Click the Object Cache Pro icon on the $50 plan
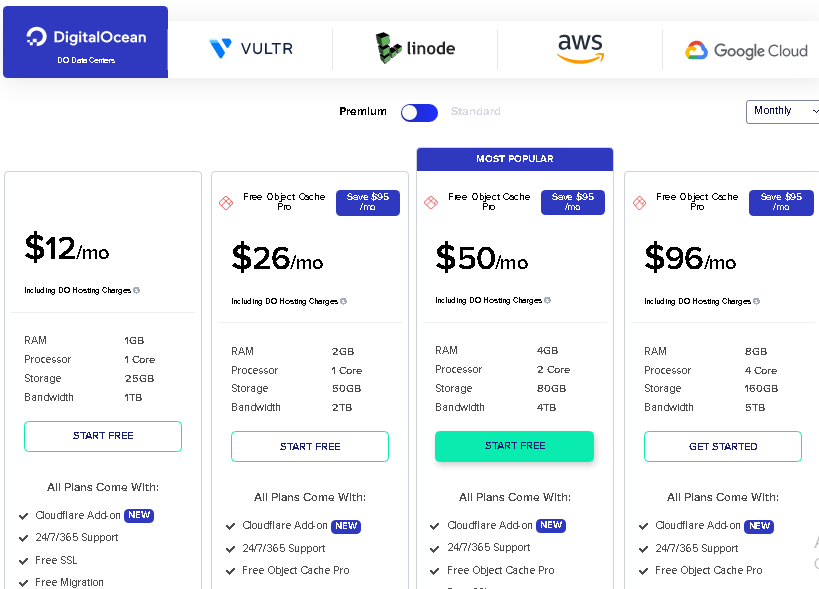Viewport: 819px width, 589px height. (431, 202)
